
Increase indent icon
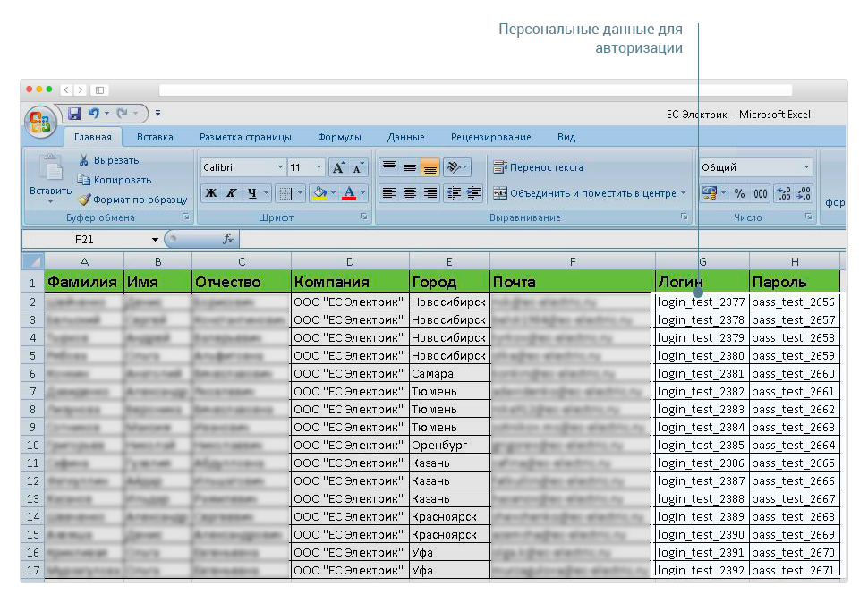click(x=474, y=192)
